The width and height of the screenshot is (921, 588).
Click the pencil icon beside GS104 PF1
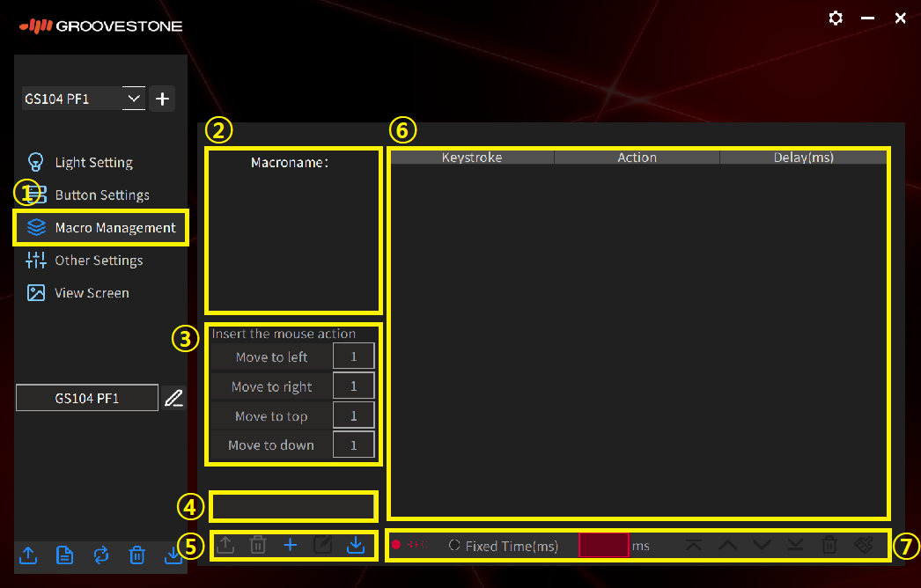[174, 398]
